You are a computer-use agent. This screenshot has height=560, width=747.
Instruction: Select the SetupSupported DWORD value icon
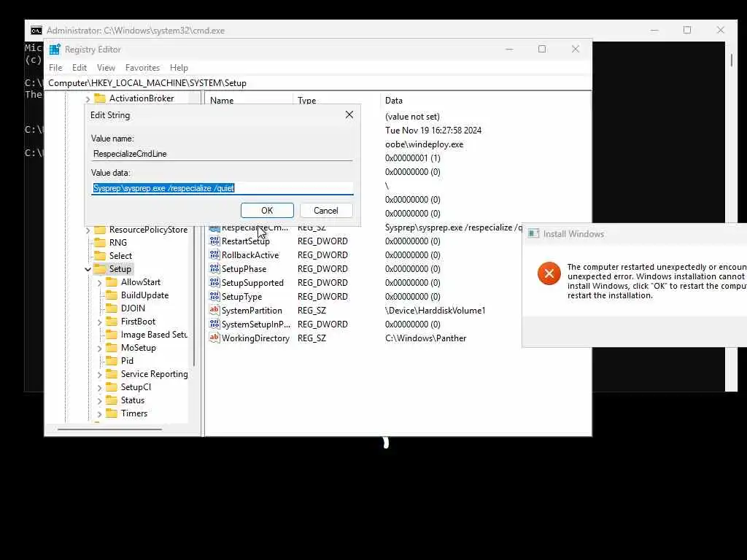(214, 282)
